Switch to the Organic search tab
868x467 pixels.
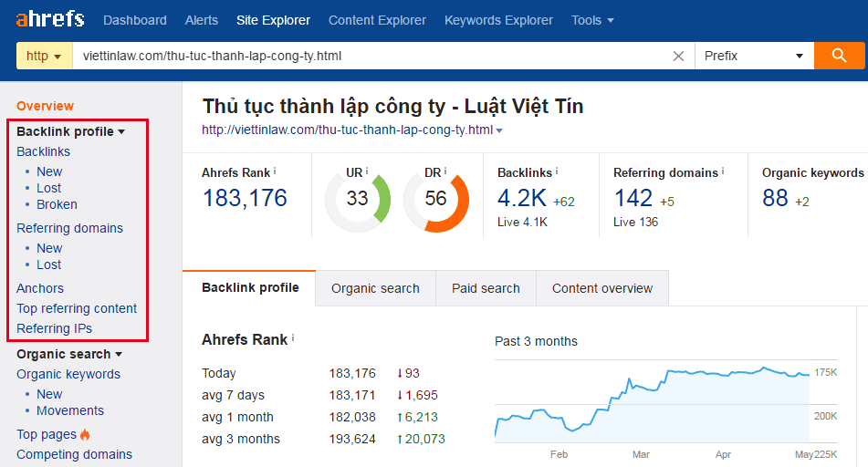click(x=375, y=288)
